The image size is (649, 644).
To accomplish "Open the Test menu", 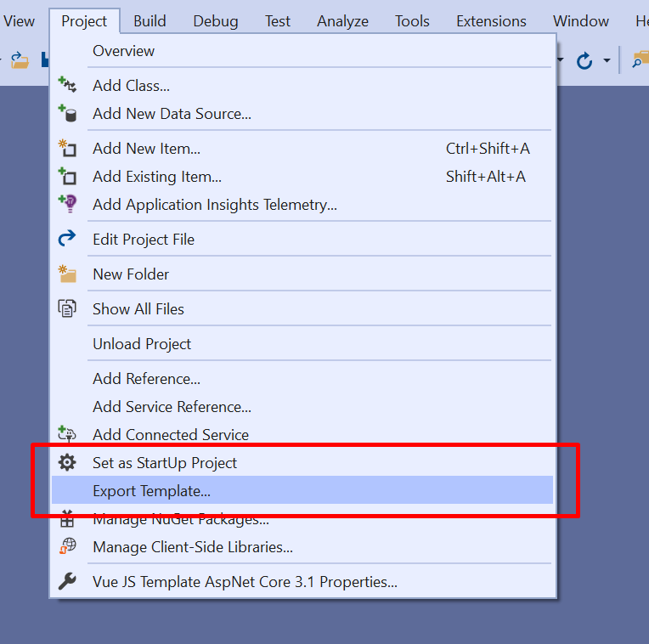I will click(277, 21).
